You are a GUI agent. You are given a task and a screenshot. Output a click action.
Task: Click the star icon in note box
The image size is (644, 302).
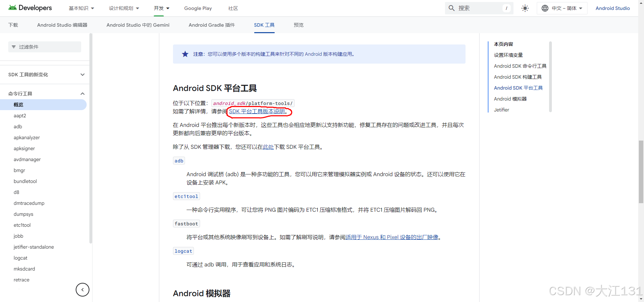[x=185, y=54]
